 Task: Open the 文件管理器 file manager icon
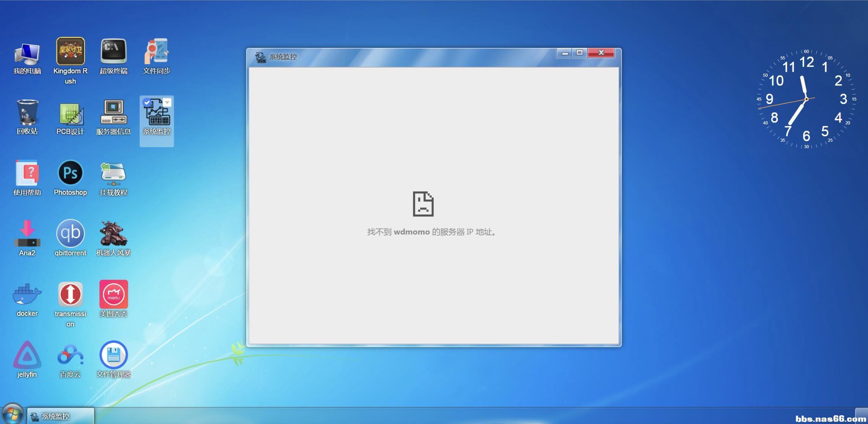click(113, 355)
